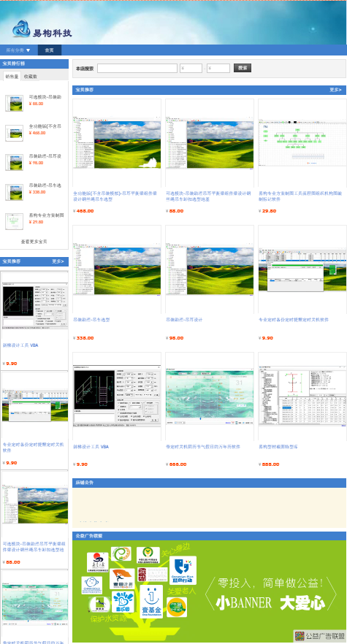
Task: Open ranking thumbnail beside 易构专业方案制图
Action: tap(14, 221)
